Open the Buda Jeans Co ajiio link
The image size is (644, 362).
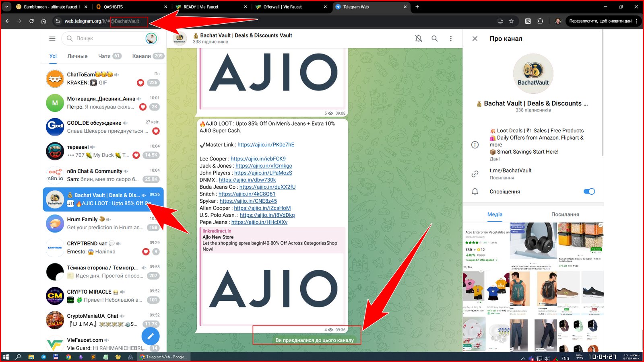click(x=267, y=187)
